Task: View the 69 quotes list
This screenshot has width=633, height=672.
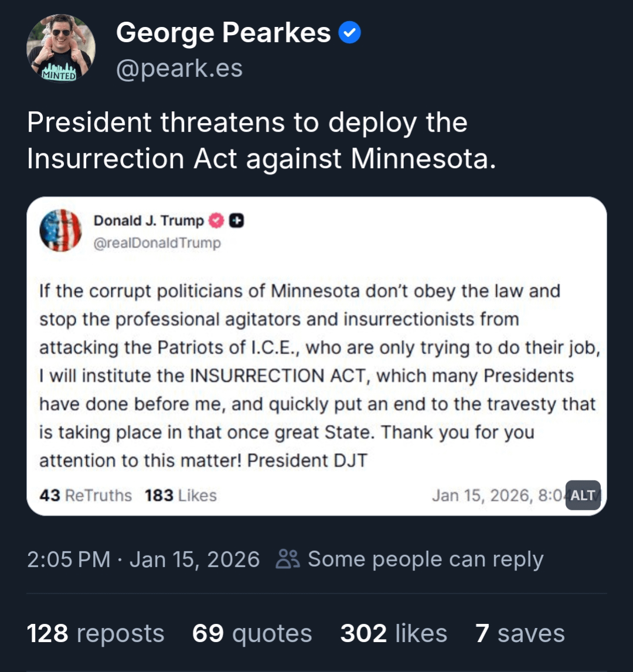Action: pos(252,633)
